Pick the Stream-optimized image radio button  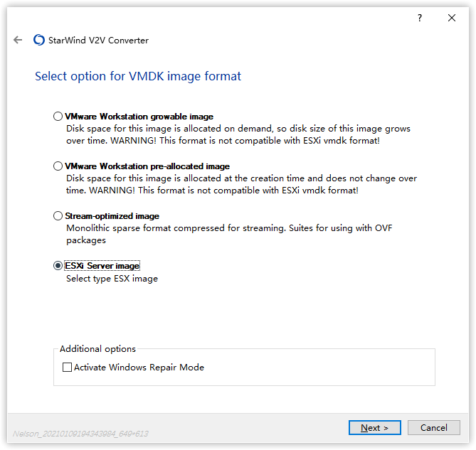coord(58,216)
